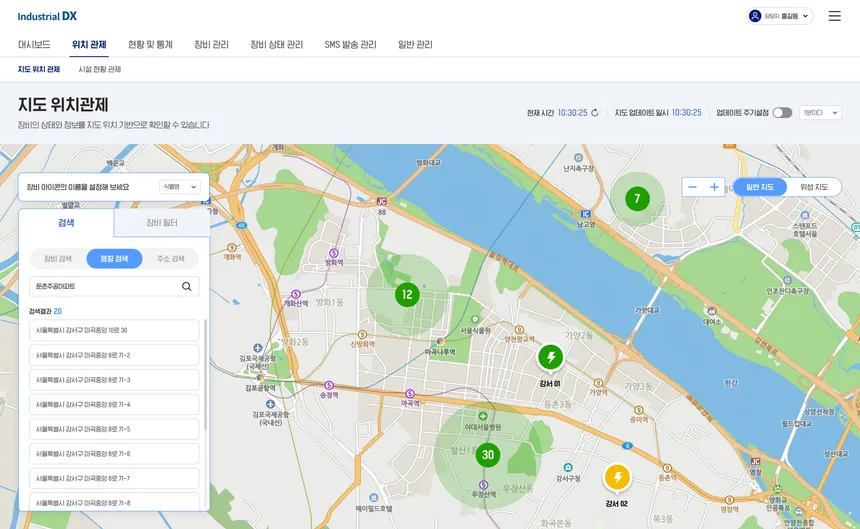
Task: Click the 검색결과 20 count text
Action: (x=45, y=311)
